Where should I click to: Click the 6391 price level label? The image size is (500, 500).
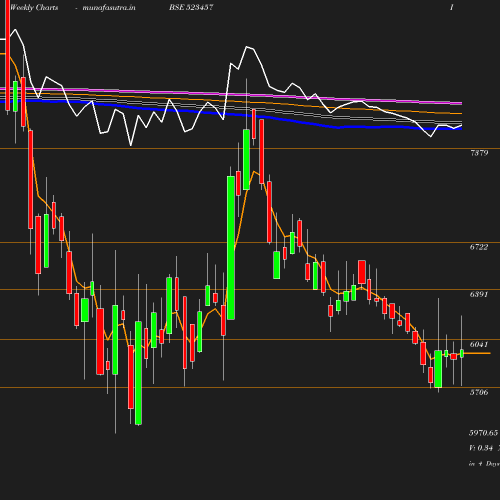point(479,294)
